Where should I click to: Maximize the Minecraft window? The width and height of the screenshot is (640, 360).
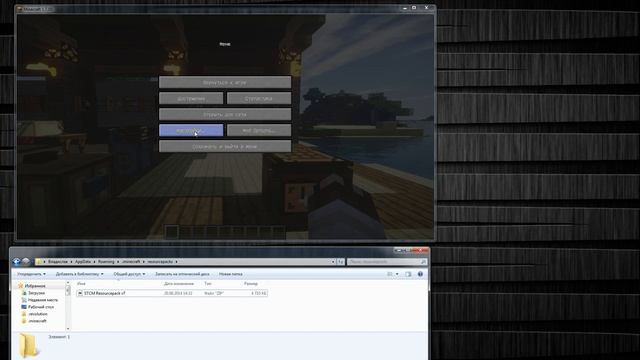(x=414, y=8)
